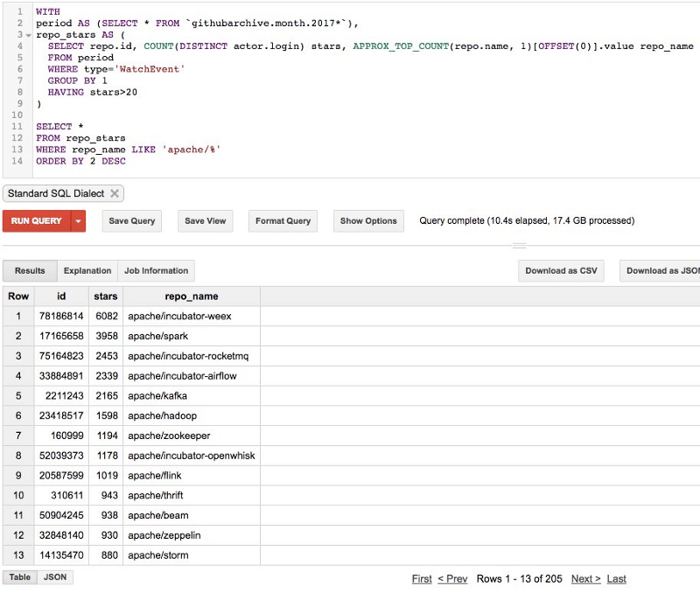Click Save Query button

click(x=131, y=221)
